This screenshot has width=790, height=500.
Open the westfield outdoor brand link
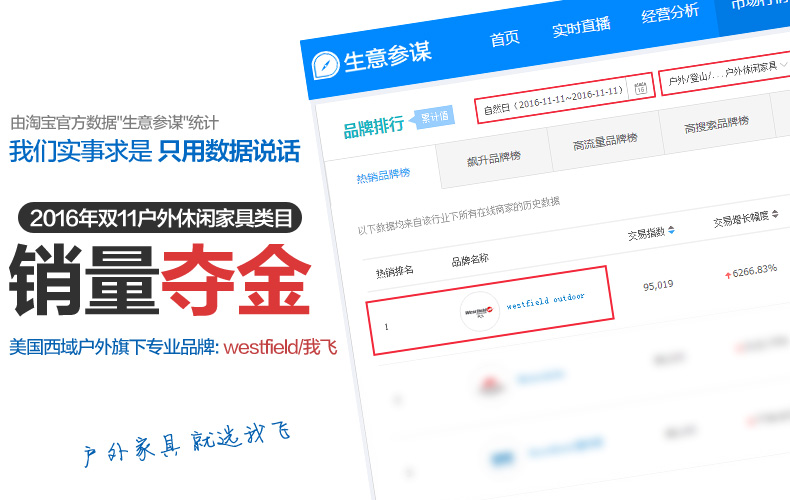(546, 301)
